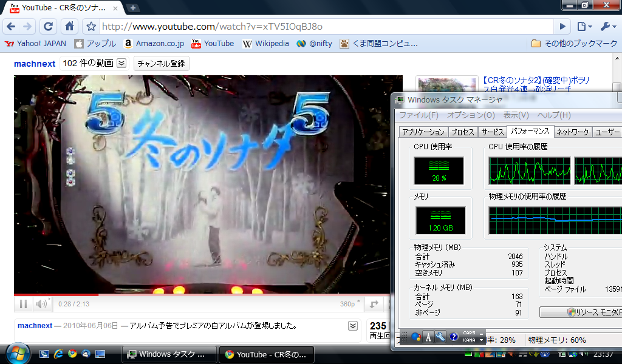Go back with Chrome's back arrow
This screenshot has height=364, width=622.
[11, 27]
